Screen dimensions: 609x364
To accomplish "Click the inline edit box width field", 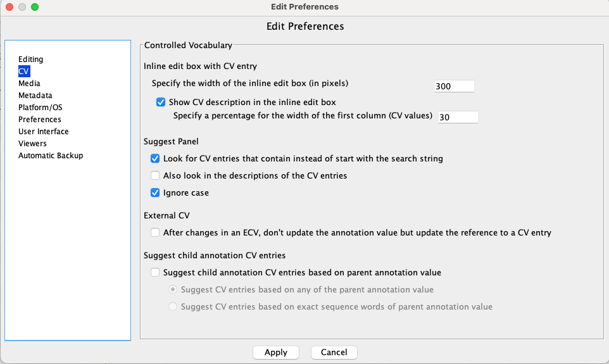I will 454,86.
